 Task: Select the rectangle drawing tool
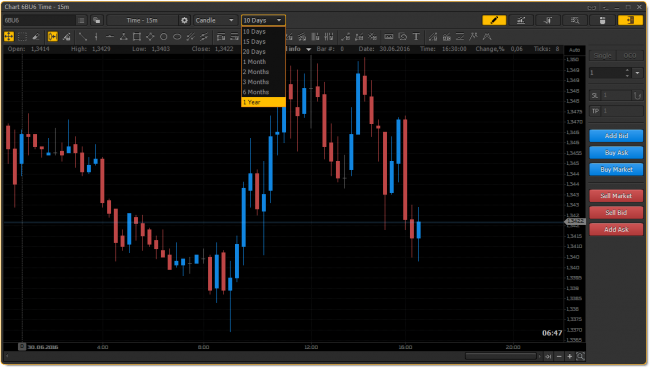pyautogui.click(x=136, y=37)
